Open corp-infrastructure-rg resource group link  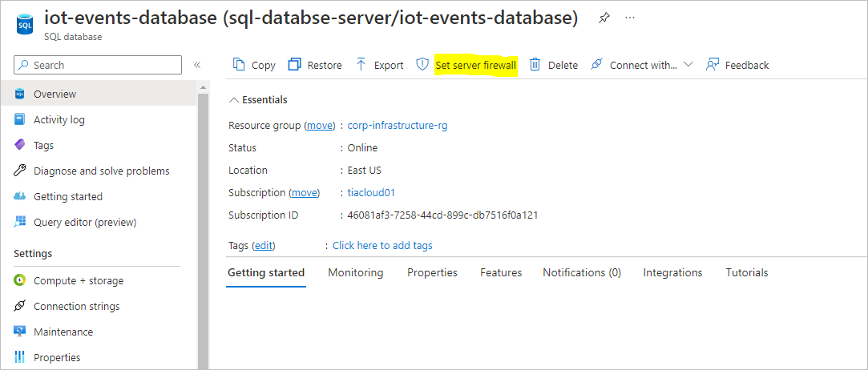pos(398,126)
